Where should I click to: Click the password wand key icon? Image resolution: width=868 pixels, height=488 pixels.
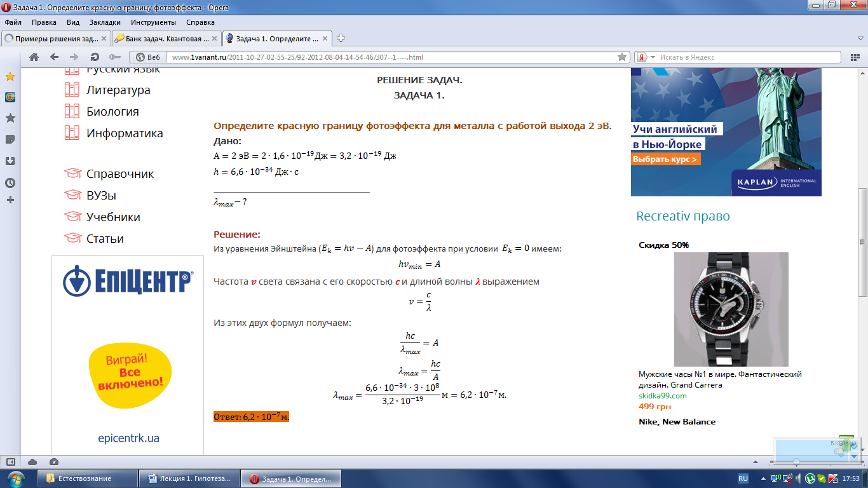coord(114,57)
